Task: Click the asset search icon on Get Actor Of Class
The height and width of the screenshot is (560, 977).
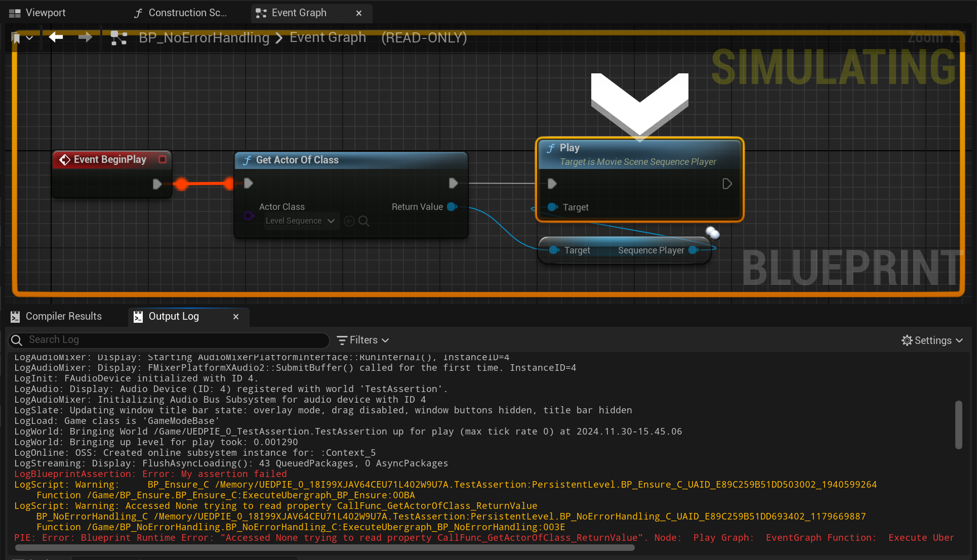Action: [364, 221]
